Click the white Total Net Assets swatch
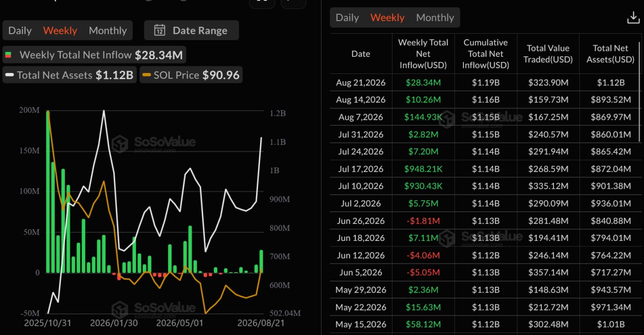644x335 pixels. click(x=10, y=75)
